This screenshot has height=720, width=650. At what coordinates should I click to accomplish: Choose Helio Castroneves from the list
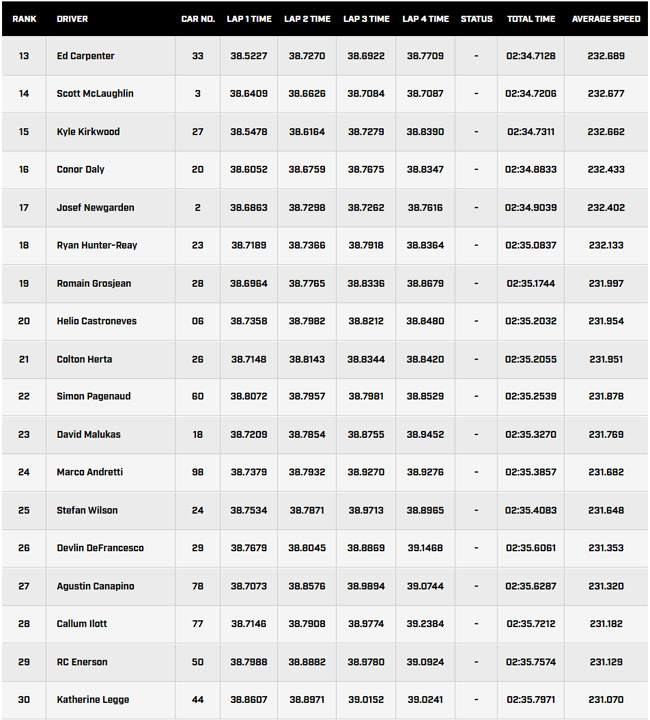click(x=97, y=321)
